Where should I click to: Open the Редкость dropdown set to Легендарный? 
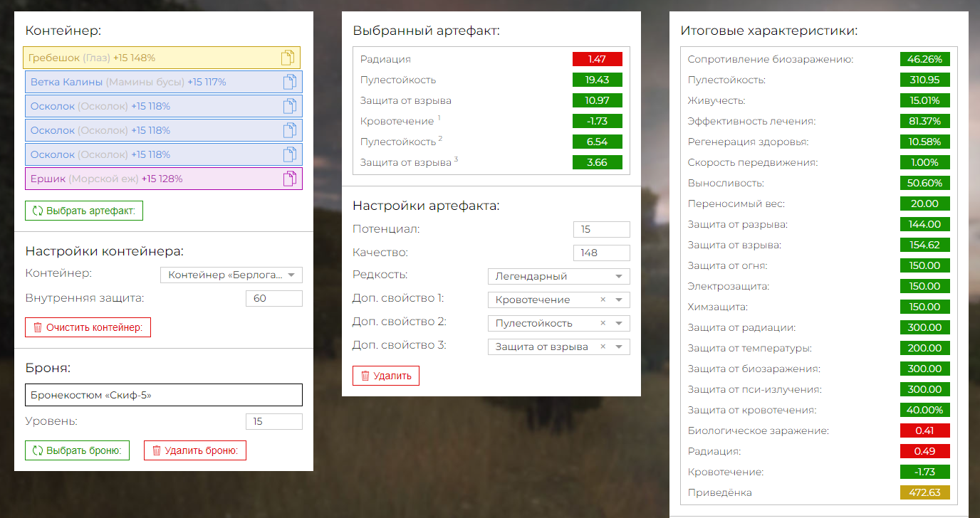(559, 276)
